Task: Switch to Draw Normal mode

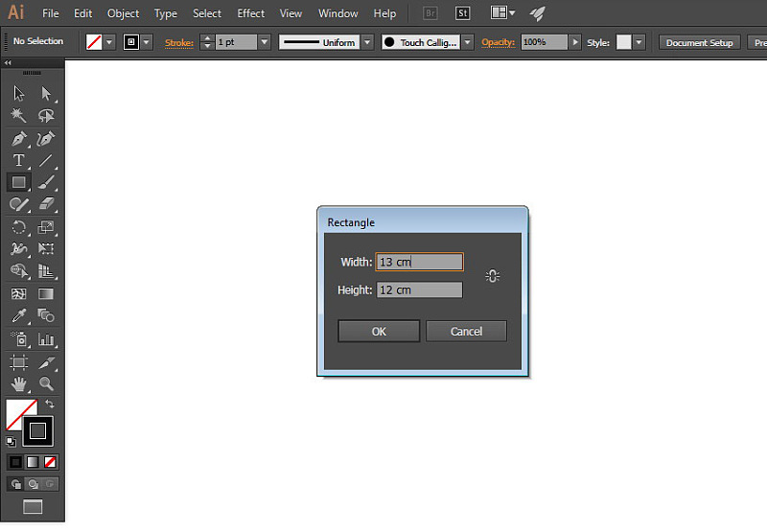Action: point(15,484)
